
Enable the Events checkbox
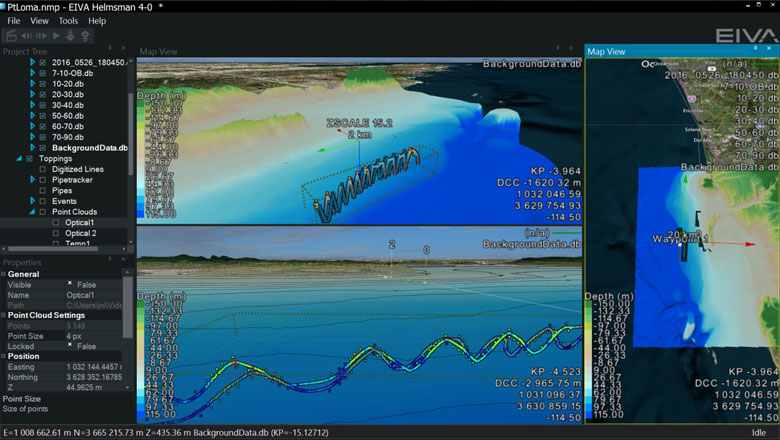(x=43, y=201)
